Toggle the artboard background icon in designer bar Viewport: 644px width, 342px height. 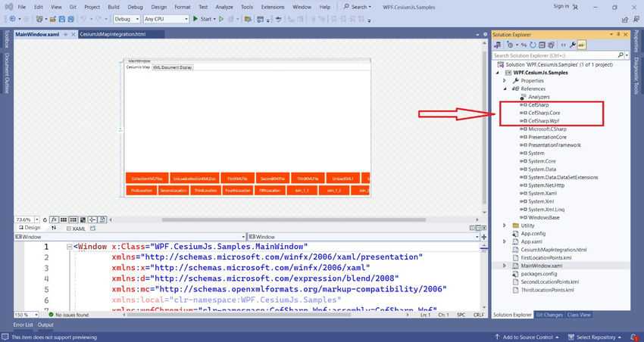(83, 219)
